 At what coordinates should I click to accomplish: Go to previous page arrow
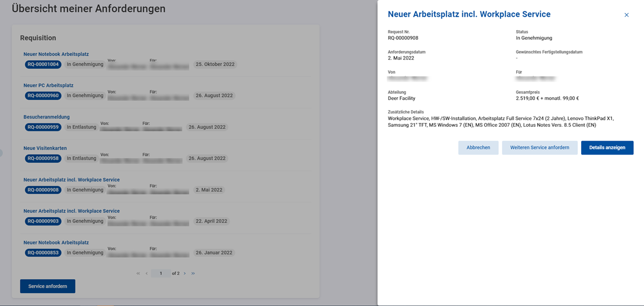click(147, 274)
